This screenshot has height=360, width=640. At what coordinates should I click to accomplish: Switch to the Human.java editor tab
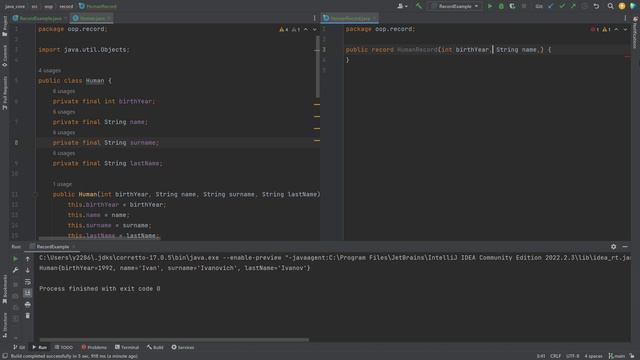(91, 18)
